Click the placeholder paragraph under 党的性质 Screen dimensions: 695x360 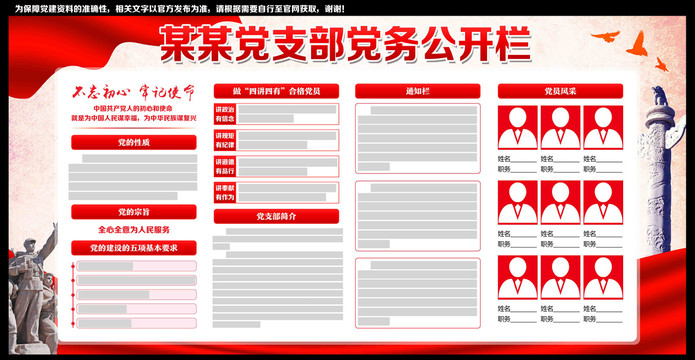[x=133, y=177]
